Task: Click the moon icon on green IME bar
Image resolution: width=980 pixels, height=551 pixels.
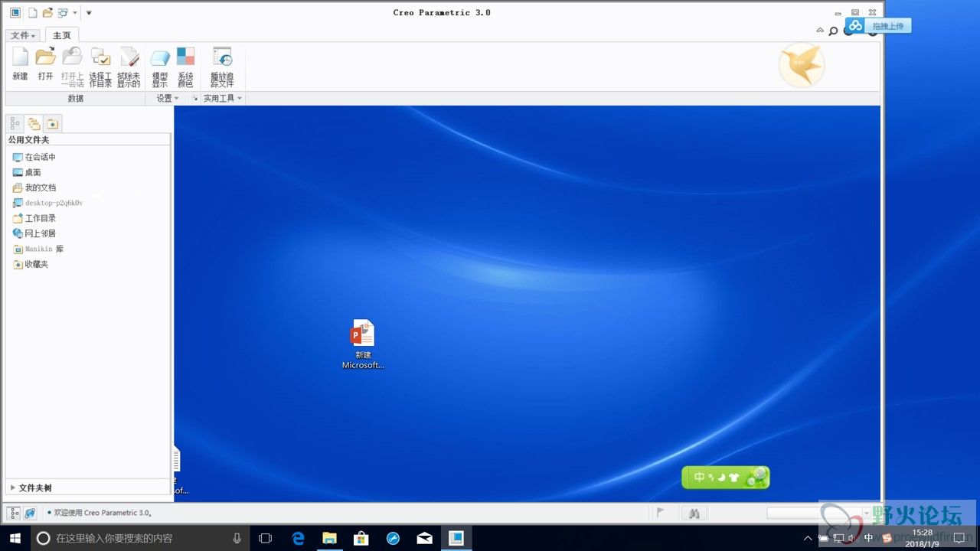Action: [720, 478]
